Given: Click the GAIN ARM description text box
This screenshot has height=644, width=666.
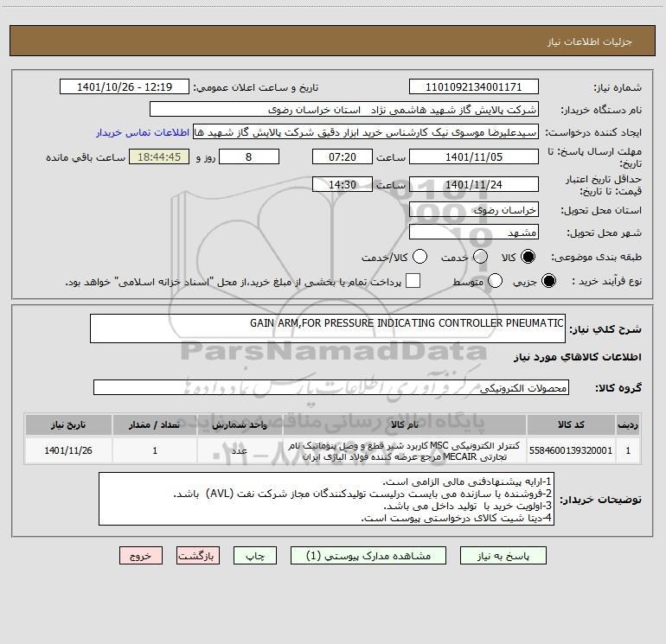Looking at the screenshot, I should coord(328,328).
